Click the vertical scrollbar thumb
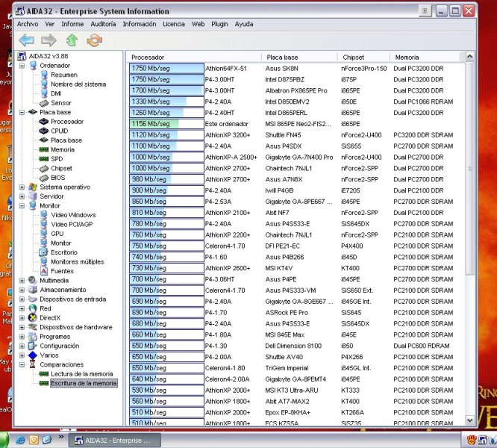Viewport: 497px width, 448px height. (x=469, y=168)
